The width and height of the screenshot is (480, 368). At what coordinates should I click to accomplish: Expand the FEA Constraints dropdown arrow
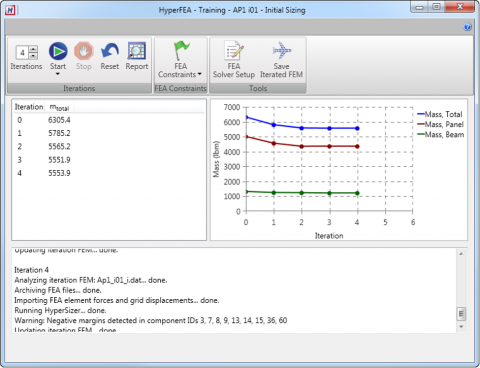pos(199,74)
